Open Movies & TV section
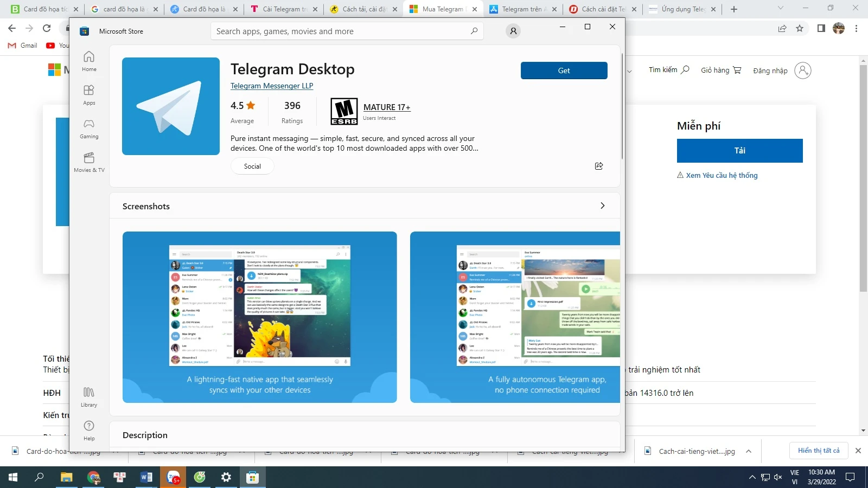 pos(89,162)
